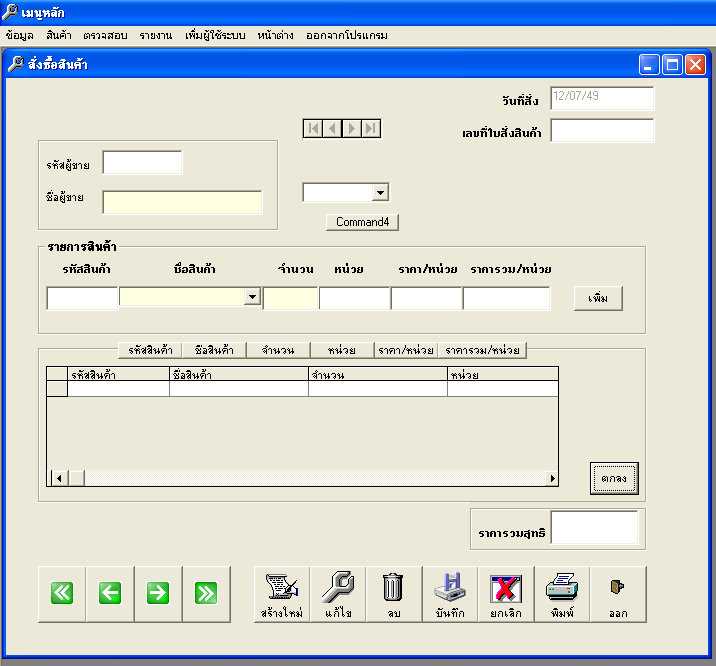The height and width of the screenshot is (666, 716).
Task: Click the ยกเลิก (cancel) icon button
Action: tap(506, 594)
